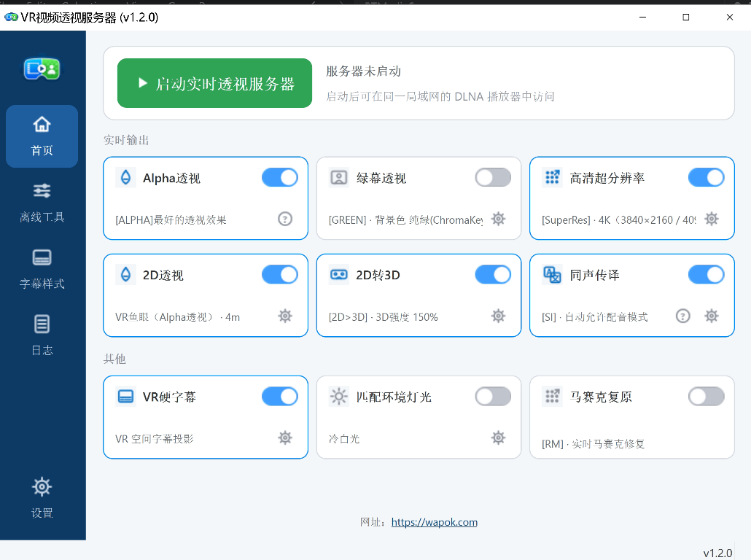
Task: Open help for 同声传译 card
Action: coord(682,316)
